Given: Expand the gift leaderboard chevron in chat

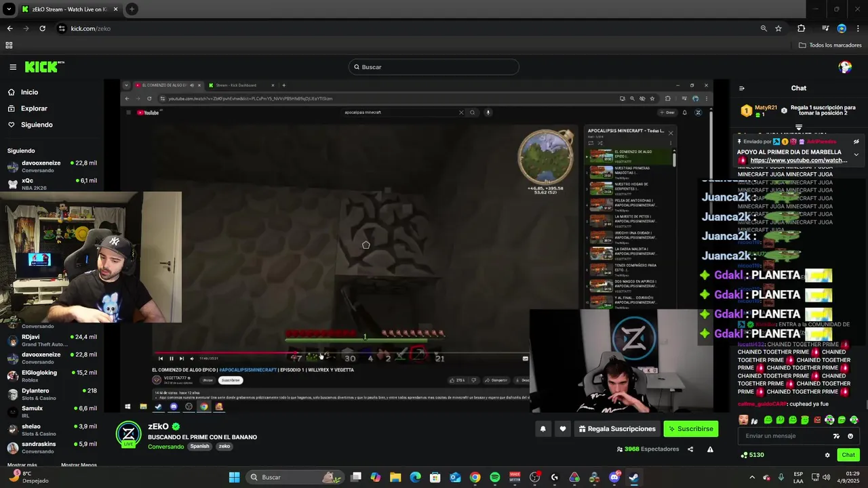Looking at the screenshot, I should coord(799,127).
